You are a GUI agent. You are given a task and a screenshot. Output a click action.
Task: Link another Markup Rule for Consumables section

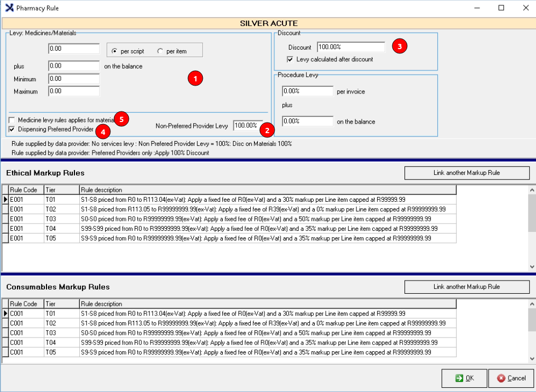[x=467, y=287]
